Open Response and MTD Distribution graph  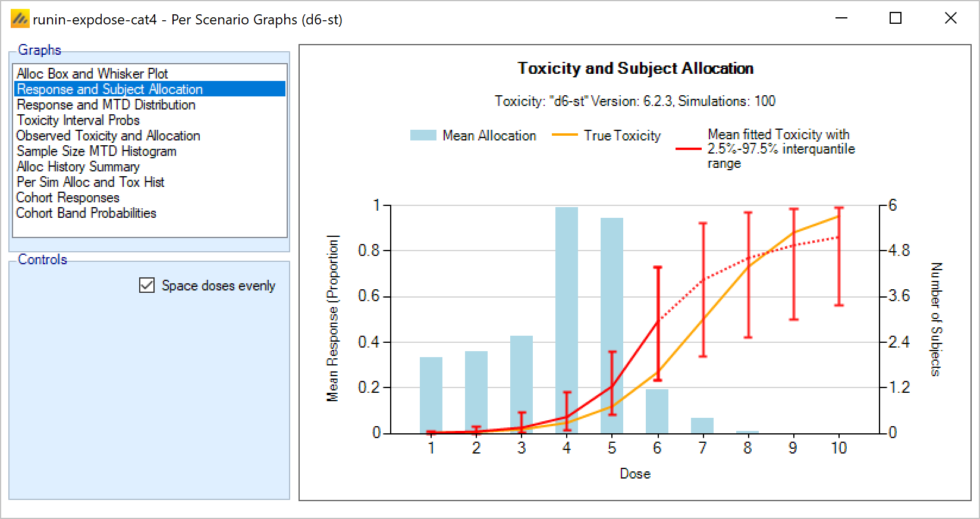click(106, 105)
